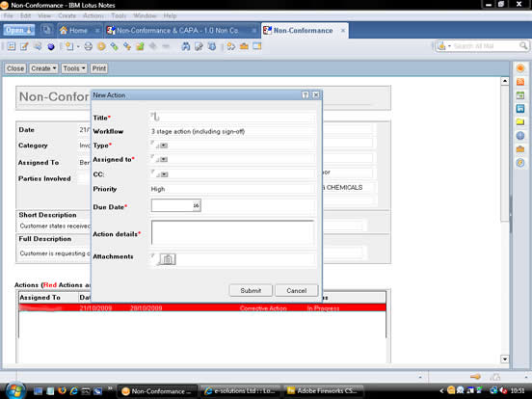Screen dimensions: 532x399
Task: Open the Assigned to dropdown selector
Action: click(x=164, y=159)
